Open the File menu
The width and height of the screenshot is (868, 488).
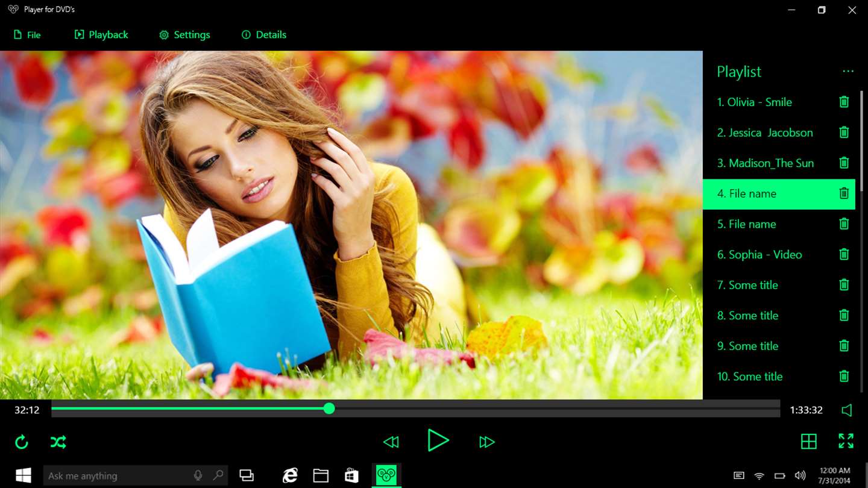[x=28, y=35]
